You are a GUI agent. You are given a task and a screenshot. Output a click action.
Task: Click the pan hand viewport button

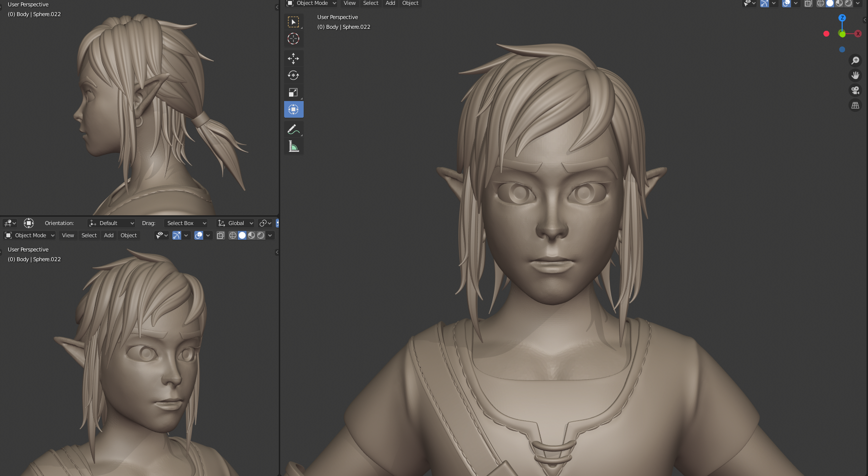pyautogui.click(x=855, y=75)
